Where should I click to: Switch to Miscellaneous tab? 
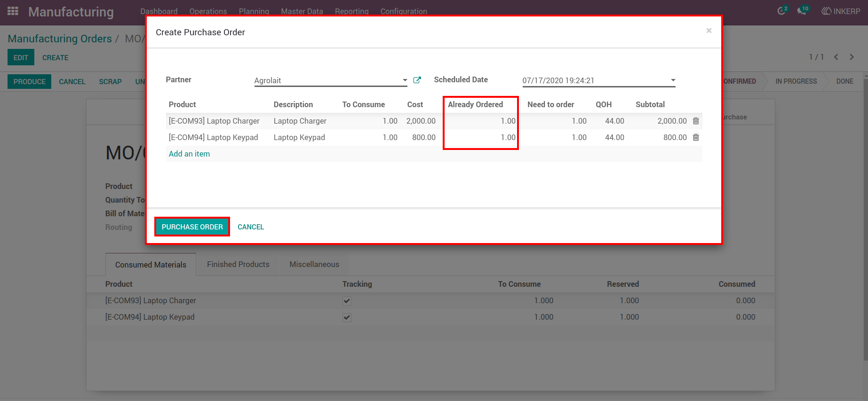pos(314,264)
